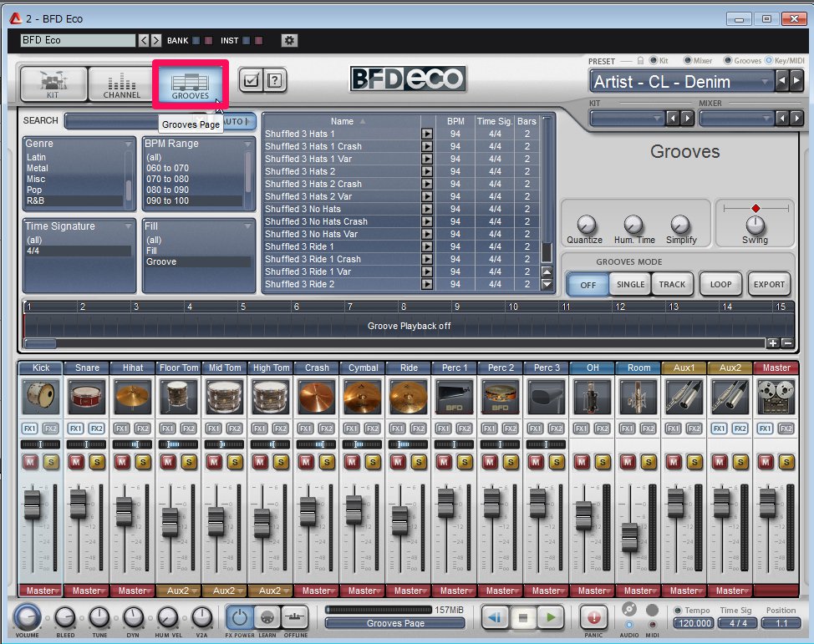814x644 pixels.
Task: Set Grooves Mode to SINGLE
Action: pos(630,284)
